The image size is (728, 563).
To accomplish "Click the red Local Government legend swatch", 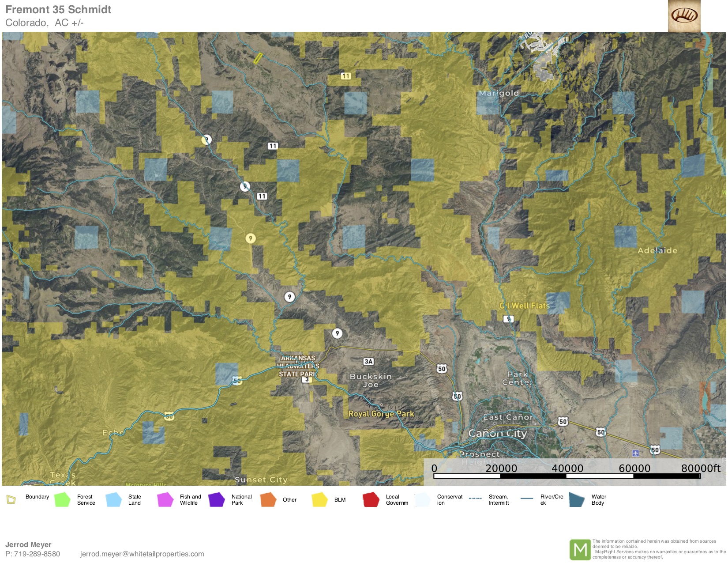I will pos(371,499).
